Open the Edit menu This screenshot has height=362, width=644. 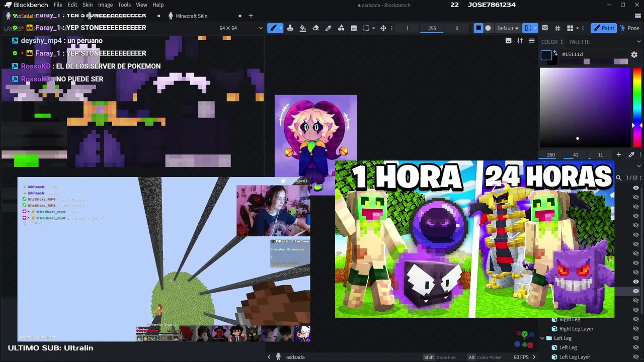[x=72, y=5]
